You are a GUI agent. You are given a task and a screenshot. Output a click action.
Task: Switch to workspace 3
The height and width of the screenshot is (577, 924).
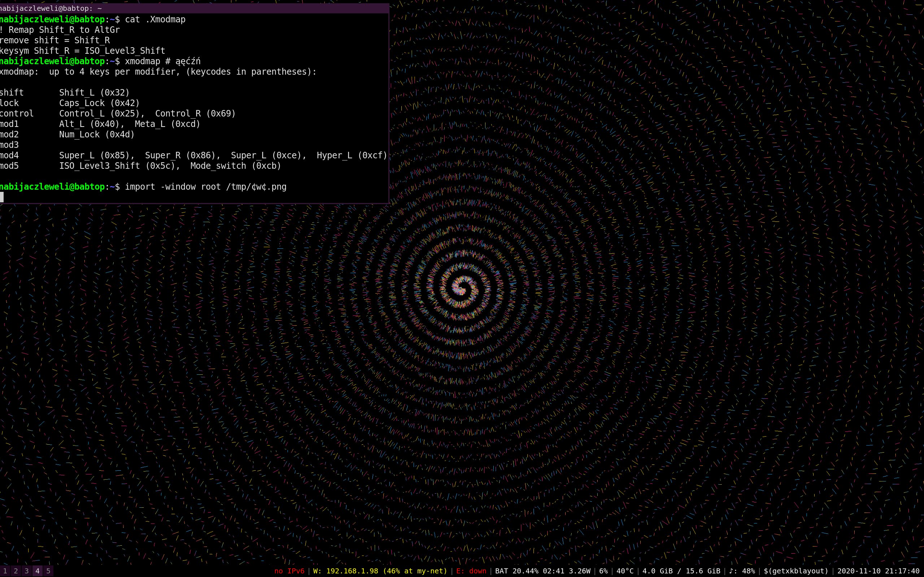tap(26, 571)
